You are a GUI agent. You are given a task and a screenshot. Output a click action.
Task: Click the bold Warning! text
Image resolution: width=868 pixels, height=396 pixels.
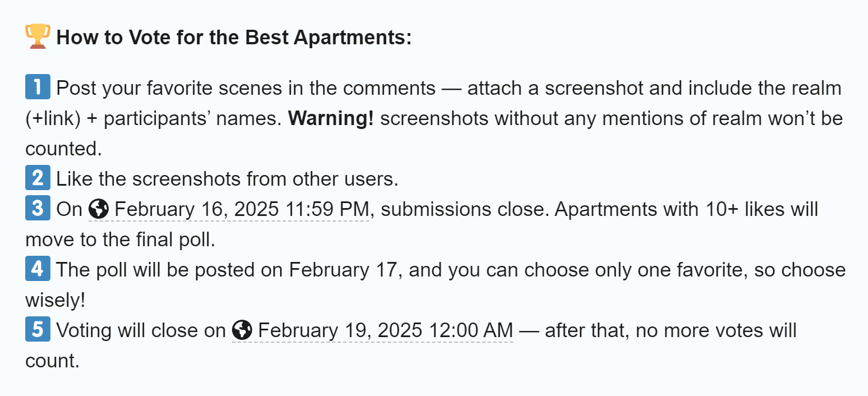[331, 118]
